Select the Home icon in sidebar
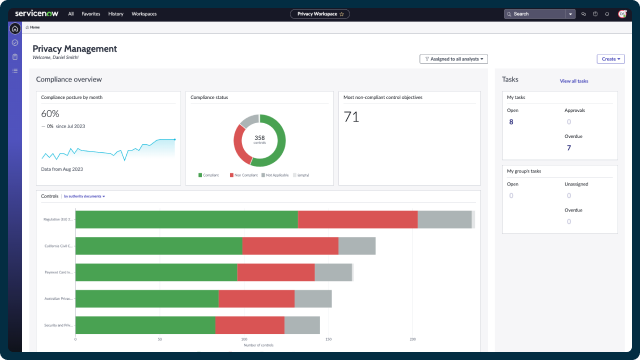The width and height of the screenshot is (640, 360). pyautogui.click(x=15, y=29)
